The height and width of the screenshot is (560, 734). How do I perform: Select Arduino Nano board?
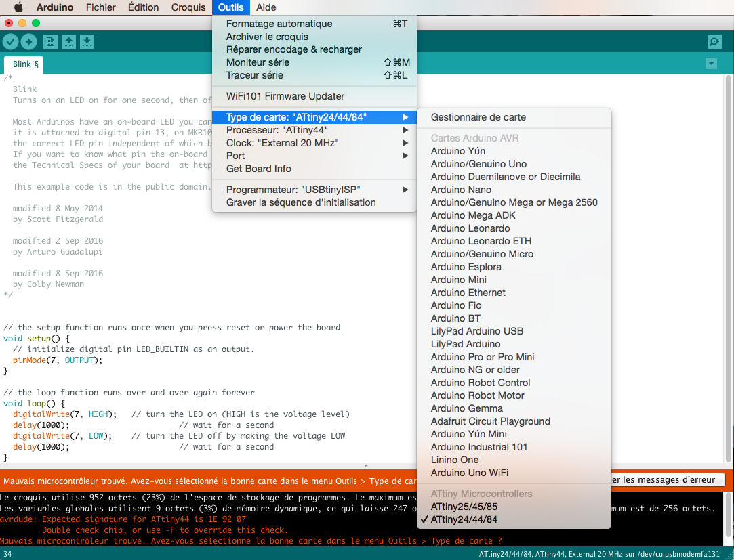point(514,190)
